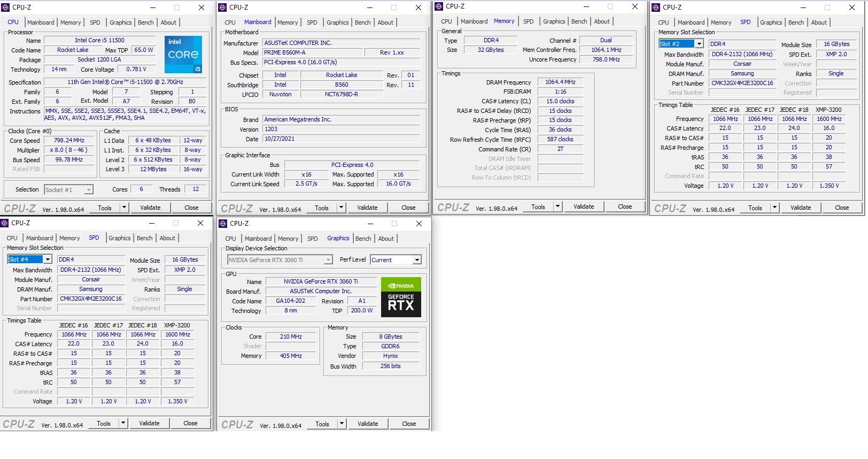Open Tools dropdown arrow in the Slot #4 window
The width and height of the screenshot is (868, 459).
tap(123, 423)
